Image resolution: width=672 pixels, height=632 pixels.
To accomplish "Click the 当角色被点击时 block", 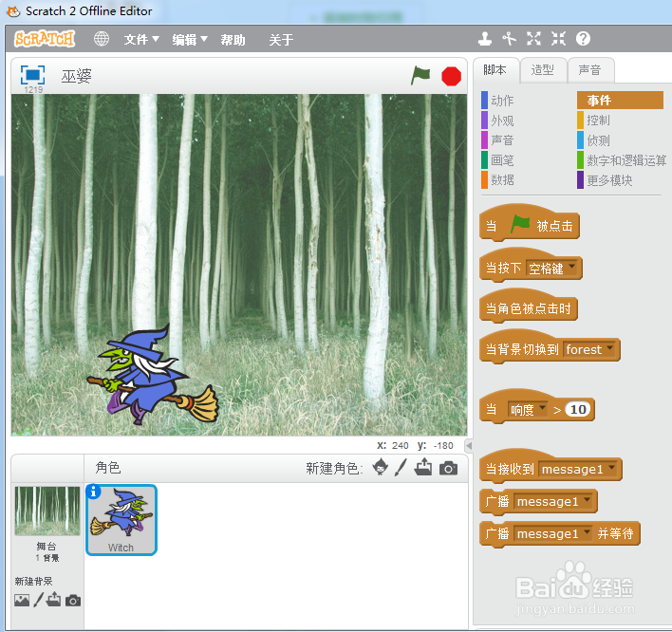I will (529, 306).
